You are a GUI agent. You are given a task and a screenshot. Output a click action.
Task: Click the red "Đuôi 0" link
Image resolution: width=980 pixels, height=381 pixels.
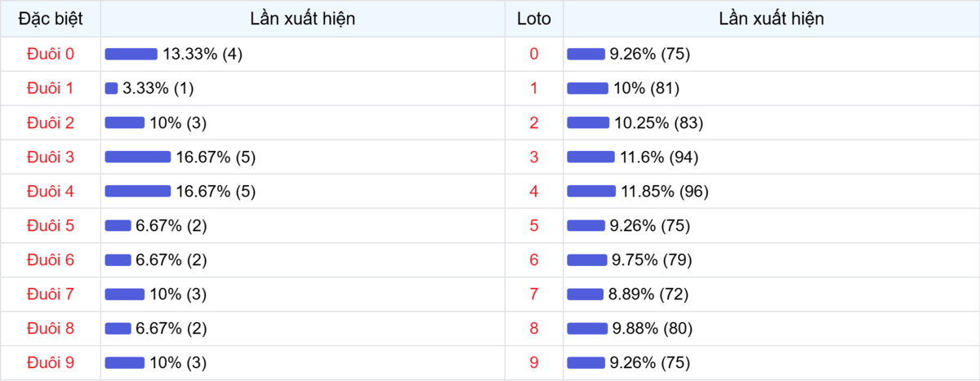[51, 54]
